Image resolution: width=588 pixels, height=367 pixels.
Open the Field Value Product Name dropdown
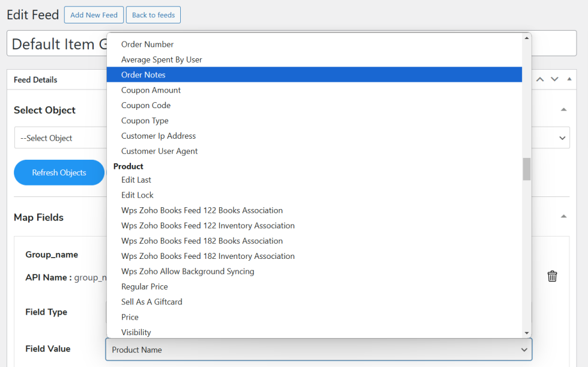[x=318, y=350]
